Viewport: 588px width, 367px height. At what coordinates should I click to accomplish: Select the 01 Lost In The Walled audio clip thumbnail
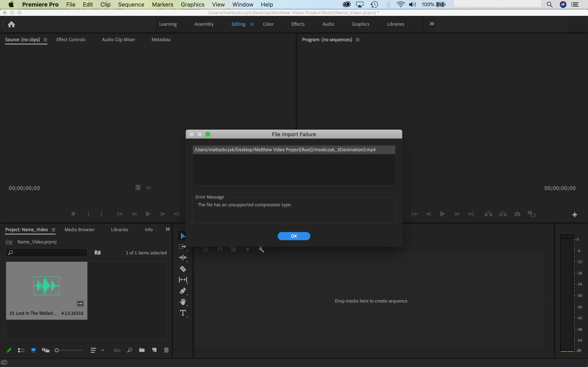point(46,286)
